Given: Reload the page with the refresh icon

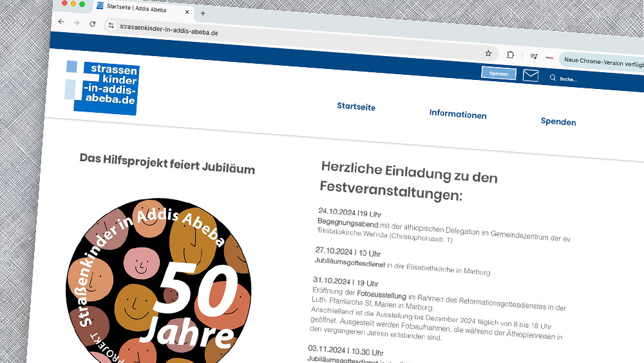Looking at the screenshot, I should (x=92, y=24).
